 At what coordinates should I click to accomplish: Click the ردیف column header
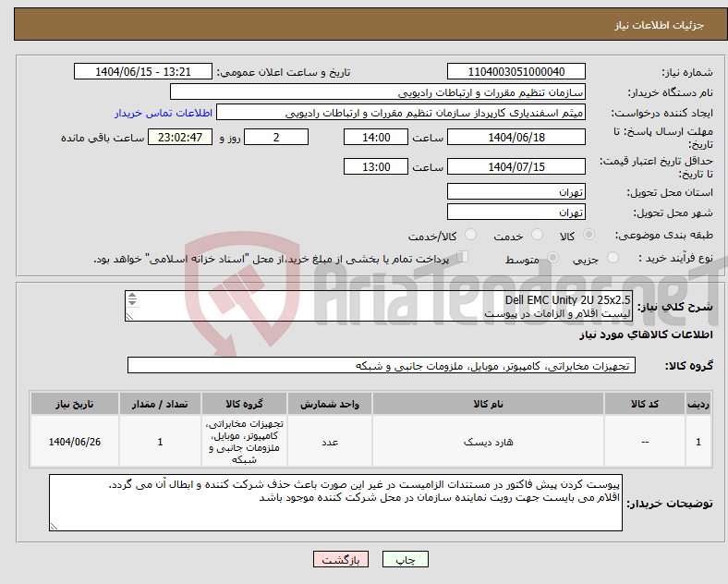[698, 404]
